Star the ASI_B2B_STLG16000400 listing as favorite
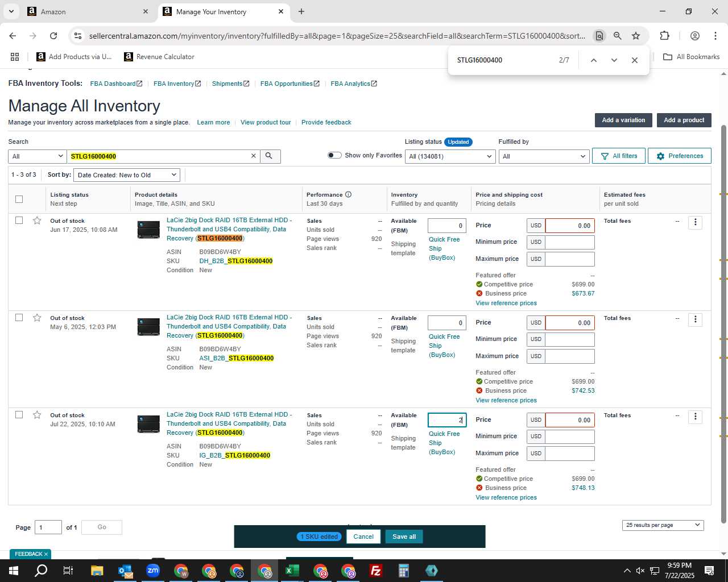 coord(37,318)
